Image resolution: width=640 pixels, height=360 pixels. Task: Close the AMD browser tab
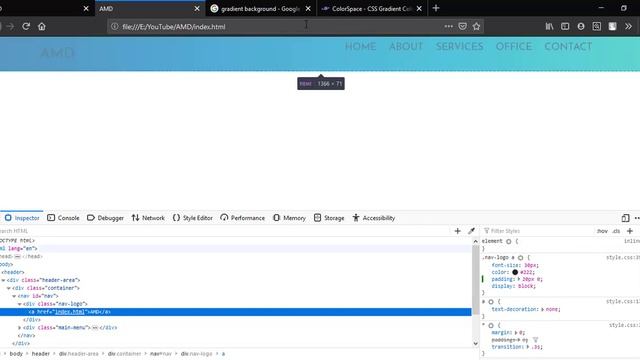(197, 9)
